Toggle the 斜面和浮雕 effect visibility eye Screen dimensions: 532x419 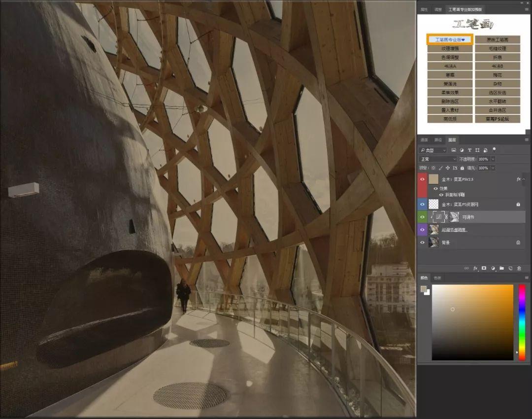coord(441,195)
